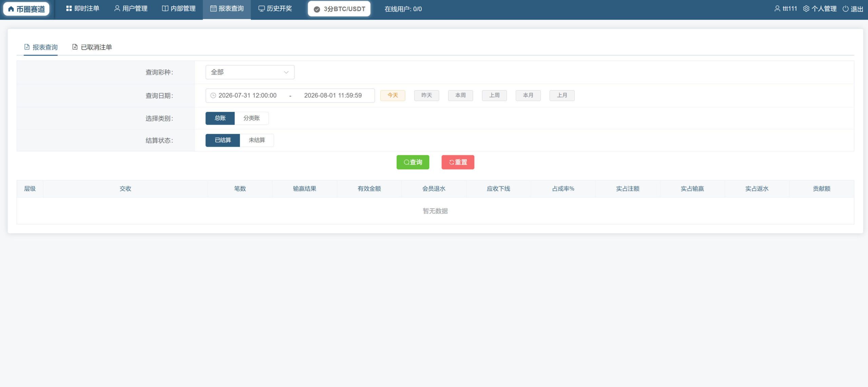Viewport: 868px width, 387px height.
Task: Click the document icon on 报表查询 tab
Action: pyautogui.click(x=27, y=47)
